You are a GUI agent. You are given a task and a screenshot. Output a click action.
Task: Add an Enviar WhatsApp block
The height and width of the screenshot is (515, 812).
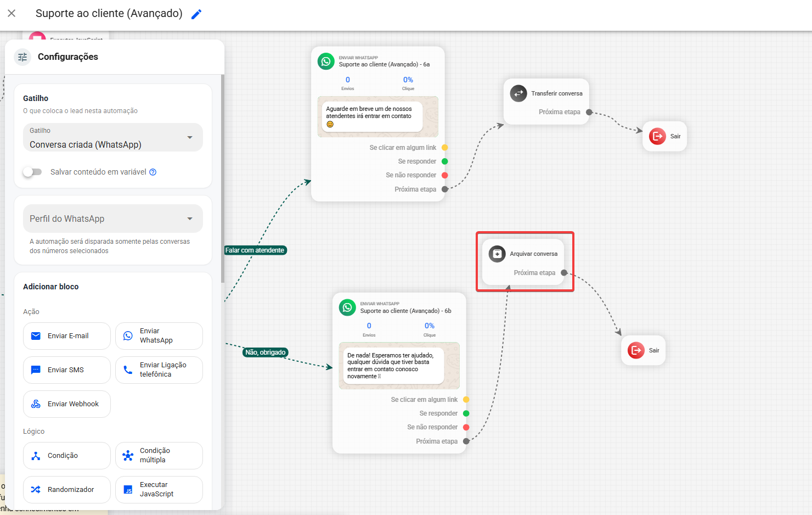(x=159, y=336)
